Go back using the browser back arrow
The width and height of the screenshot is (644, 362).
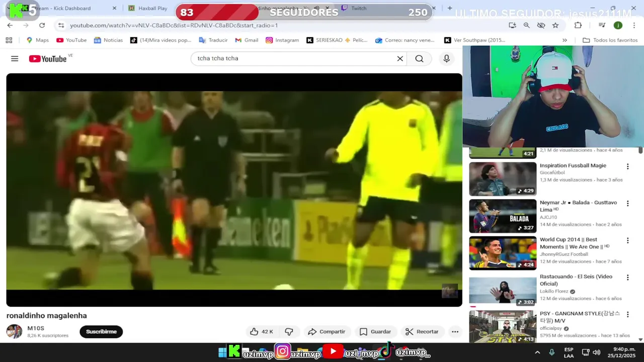click(10, 25)
